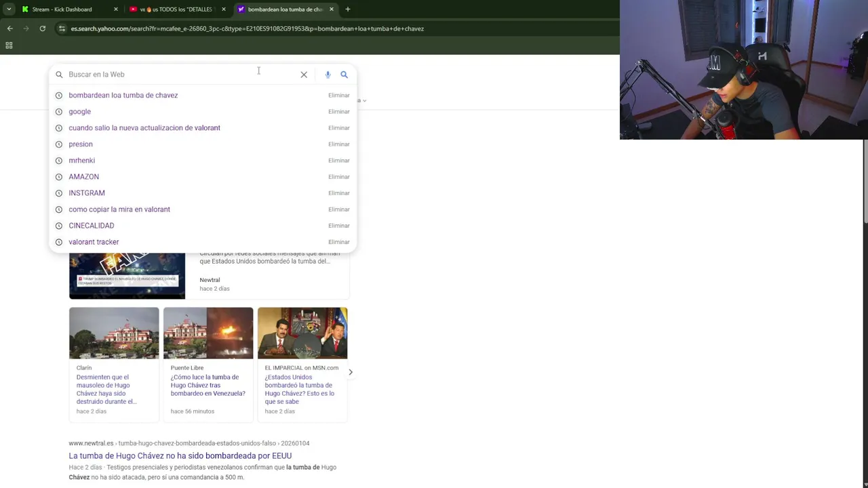The width and height of the screenshot is (868, 488).
Task: Click the streamer webcam overlay
Action: click(x=744, y=70)
